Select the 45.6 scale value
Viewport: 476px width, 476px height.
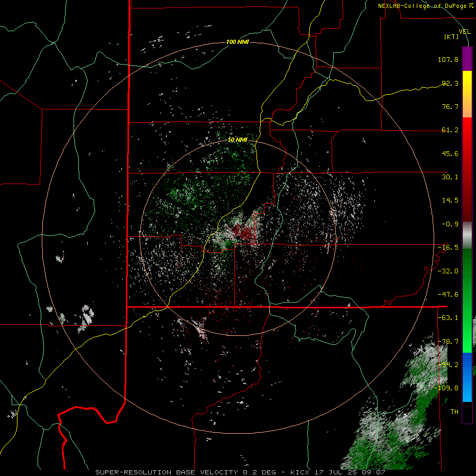point(450,153)
